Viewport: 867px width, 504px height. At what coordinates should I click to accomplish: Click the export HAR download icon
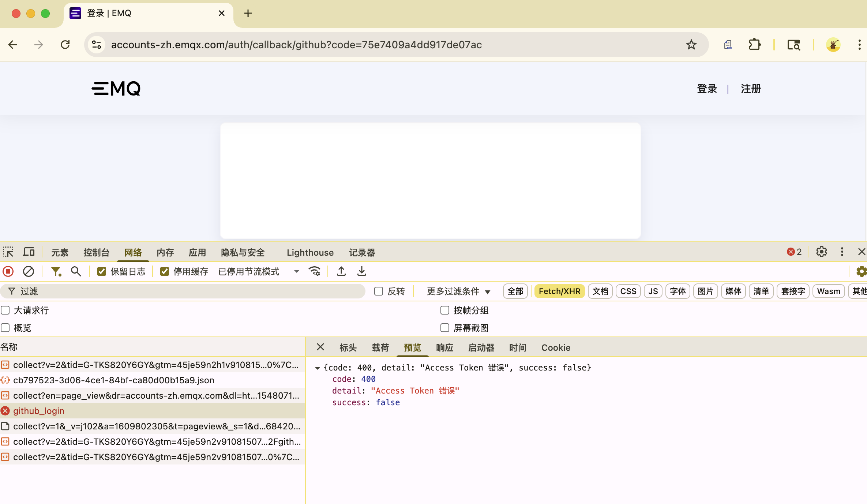click(361, 271)
